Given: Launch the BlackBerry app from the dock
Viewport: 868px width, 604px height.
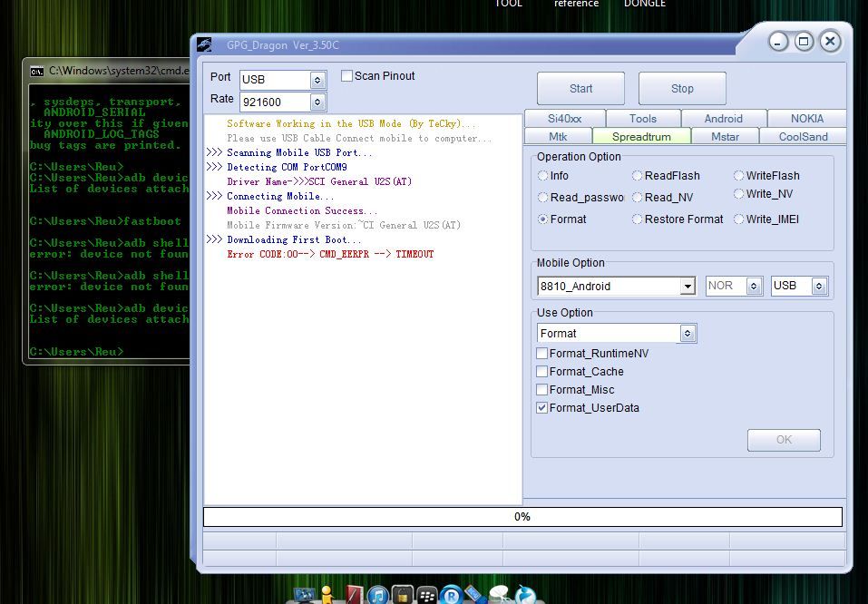Looking at the screenshot, I should pyautogui.click(x=426, y=596).
